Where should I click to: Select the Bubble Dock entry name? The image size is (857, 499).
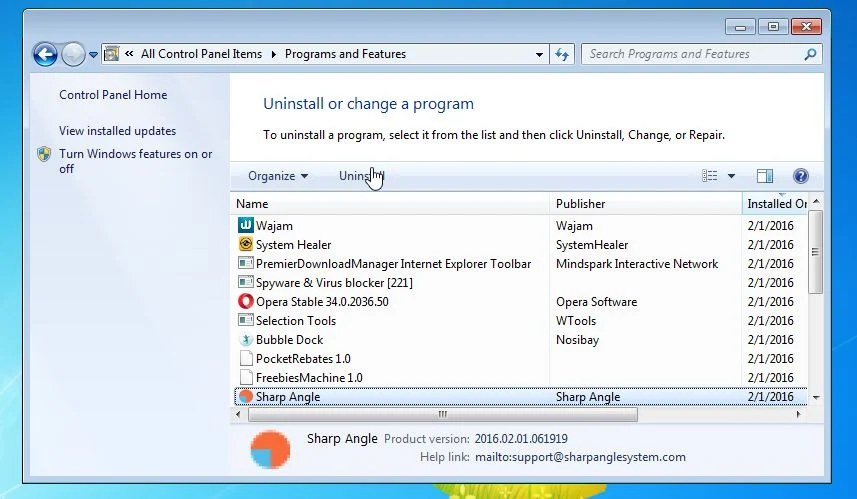pos(290,339)
